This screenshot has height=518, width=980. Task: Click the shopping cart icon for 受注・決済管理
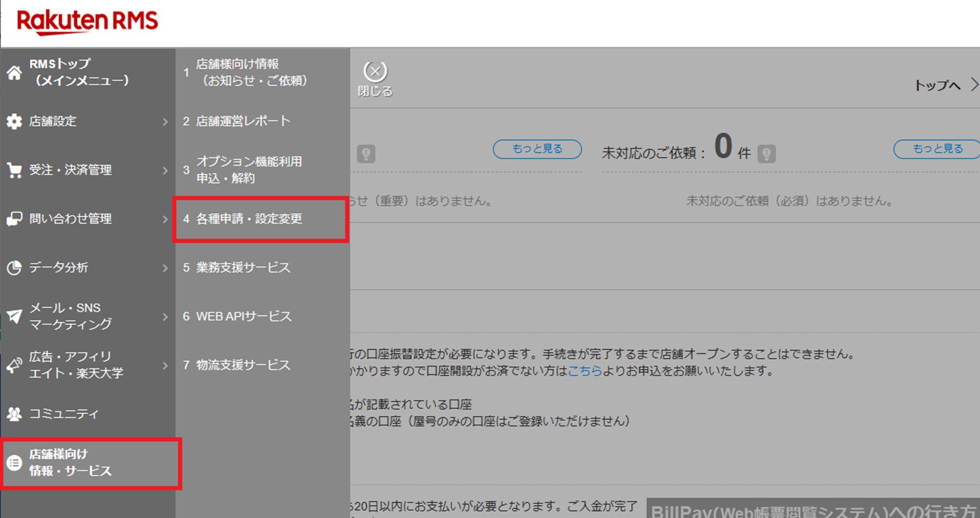click(15, 170)
